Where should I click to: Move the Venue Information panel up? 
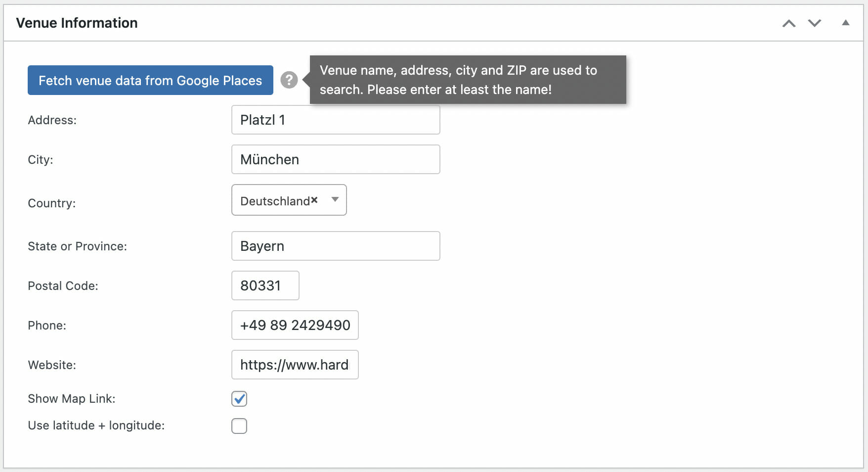(x=789, y=23)
